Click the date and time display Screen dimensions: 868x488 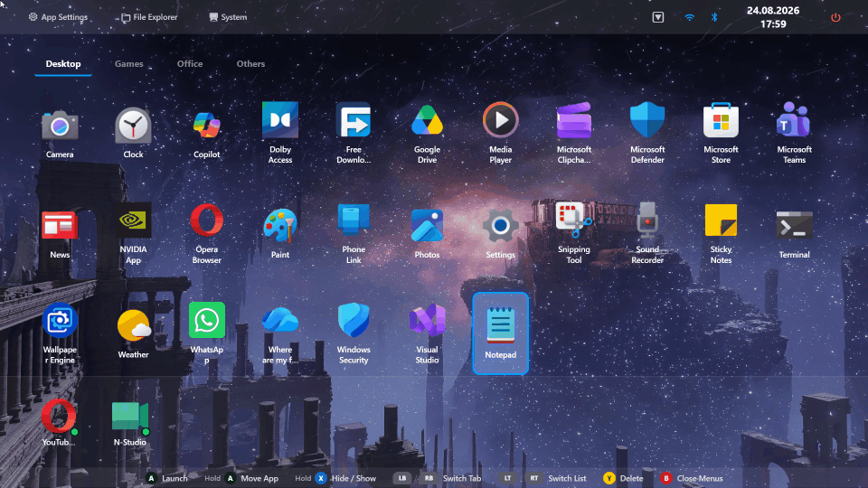click(773, 17)
